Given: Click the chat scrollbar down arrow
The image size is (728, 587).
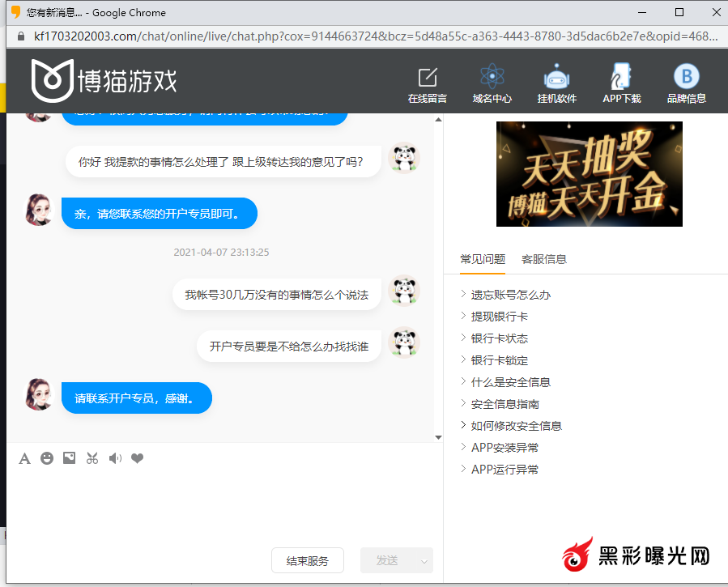Looking at the screenshot, I should (438, 437).
